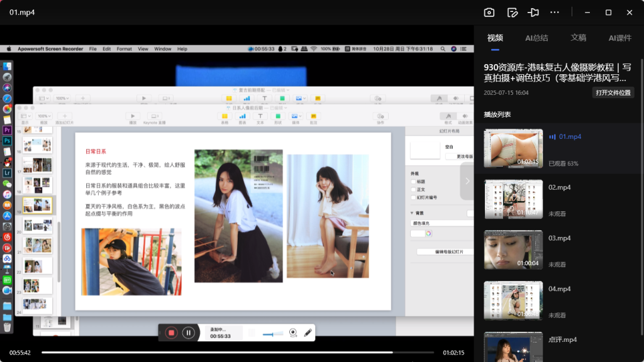The height and width of the screenshot is (362, 644).
Task: Open the note editing icon in title bar
Action: (x=512, y=13)
